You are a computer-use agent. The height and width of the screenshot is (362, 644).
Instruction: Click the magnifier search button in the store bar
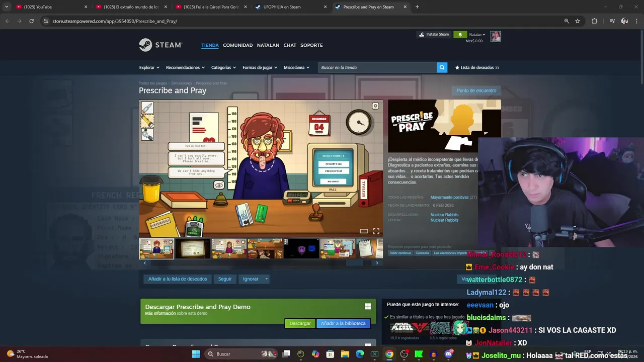click(442, 67)
